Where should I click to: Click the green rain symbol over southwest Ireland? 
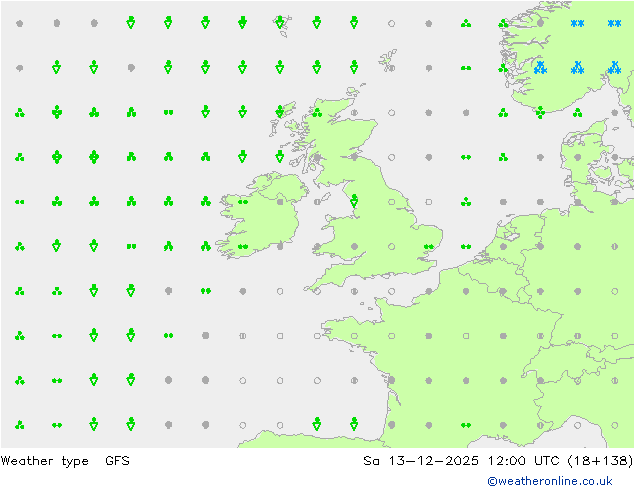243,246
